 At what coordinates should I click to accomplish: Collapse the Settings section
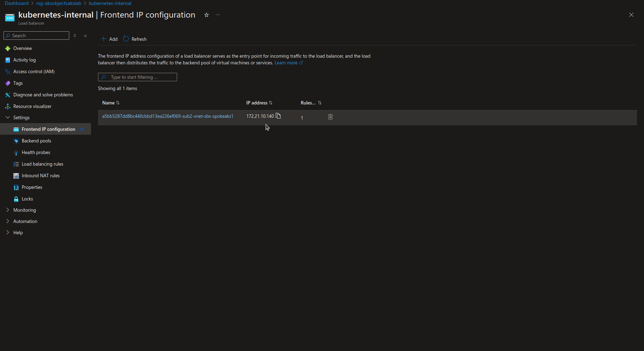[x=8, y=117]
